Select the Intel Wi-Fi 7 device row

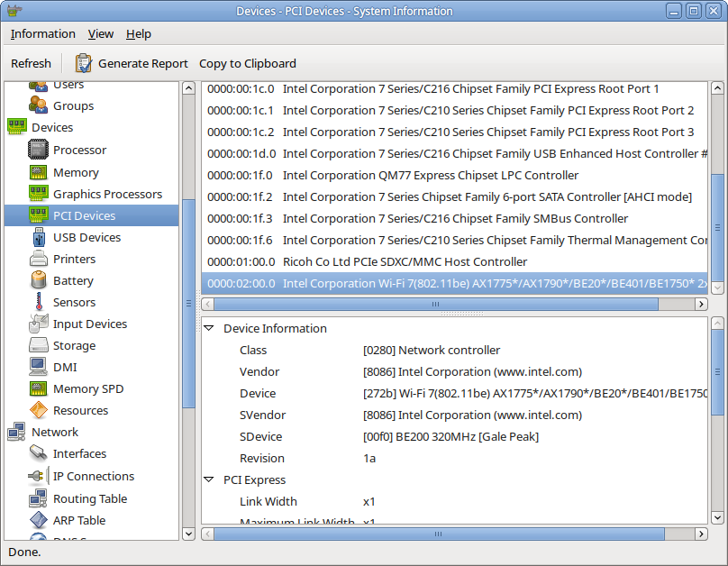[454, 283]
